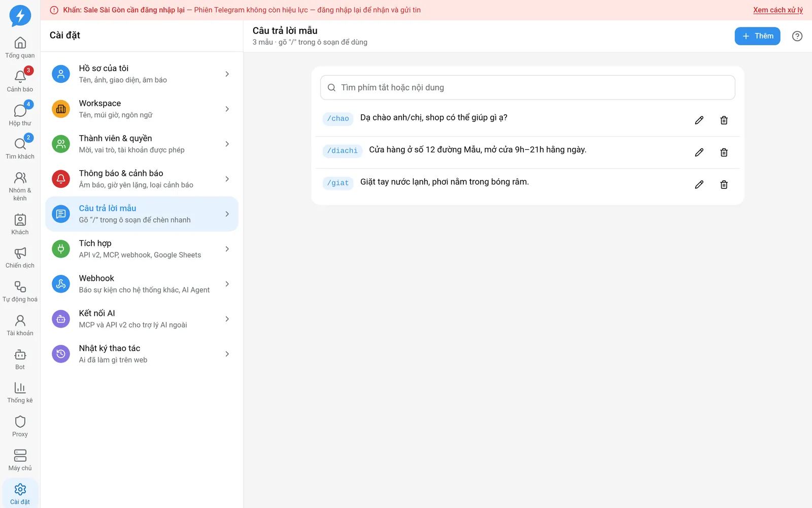Edit the /giat template
The width and height of the screenshot is (812, 508).
click(699, 184)
